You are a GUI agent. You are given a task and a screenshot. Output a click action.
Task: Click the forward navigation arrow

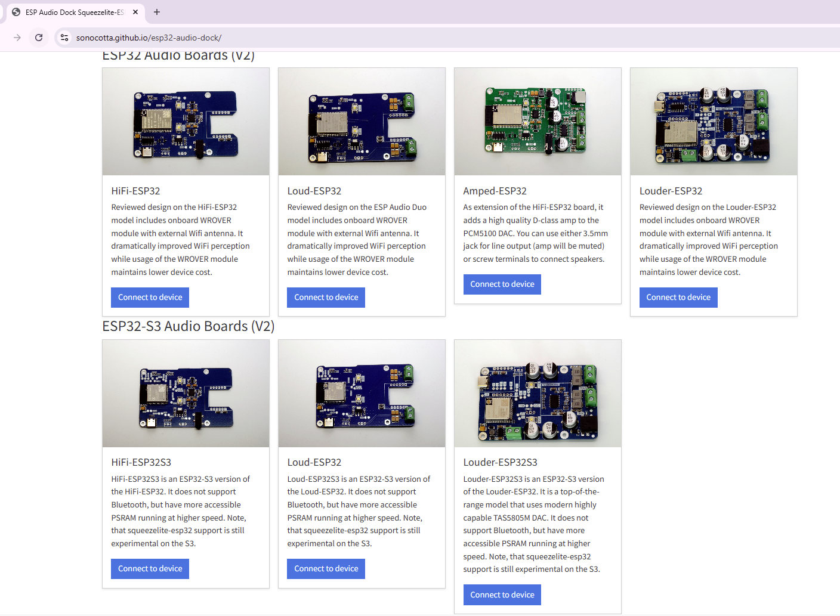point(17,38)
